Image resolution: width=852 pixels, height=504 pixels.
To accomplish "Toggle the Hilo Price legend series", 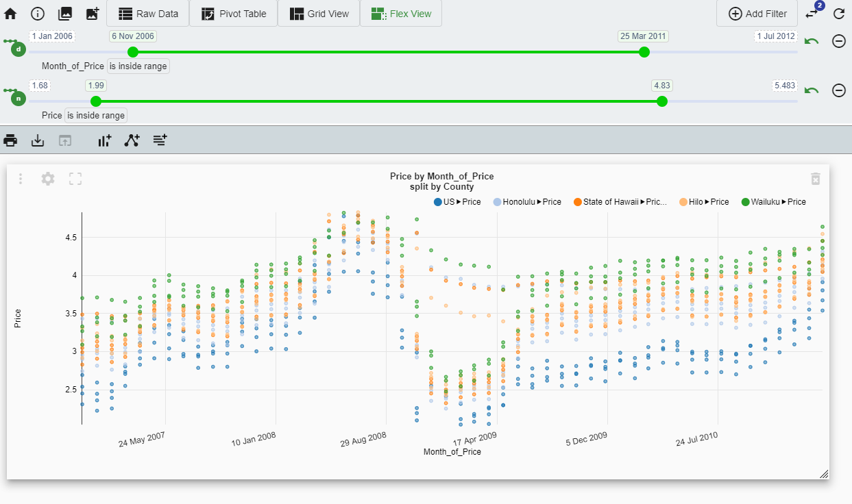I will (704, 202).
